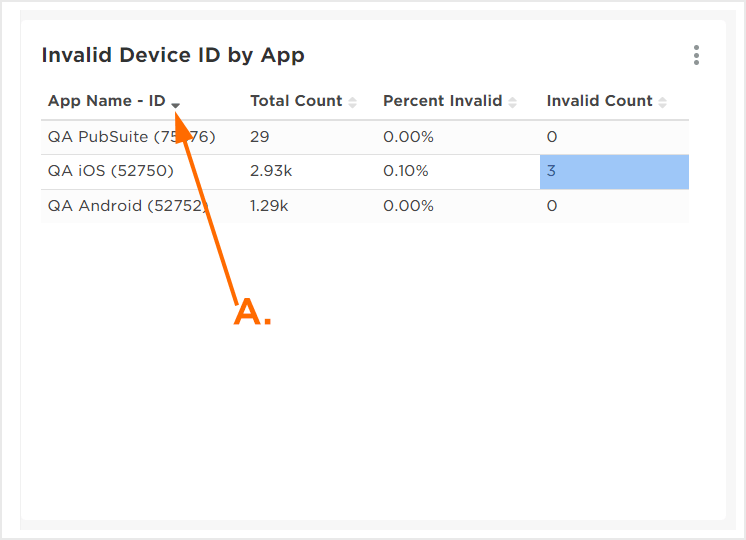Click total count value 29

pyautogui.click(x=260, y=137)
